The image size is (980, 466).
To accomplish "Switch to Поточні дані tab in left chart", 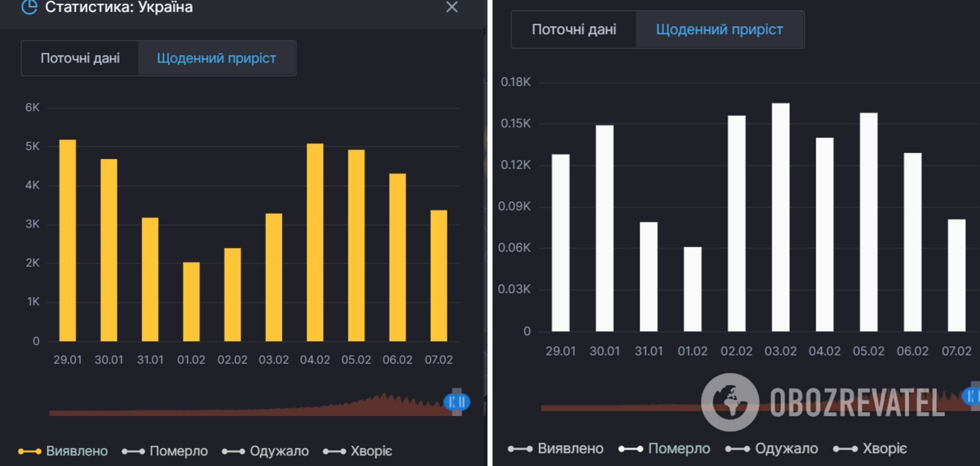I will 80,59.
